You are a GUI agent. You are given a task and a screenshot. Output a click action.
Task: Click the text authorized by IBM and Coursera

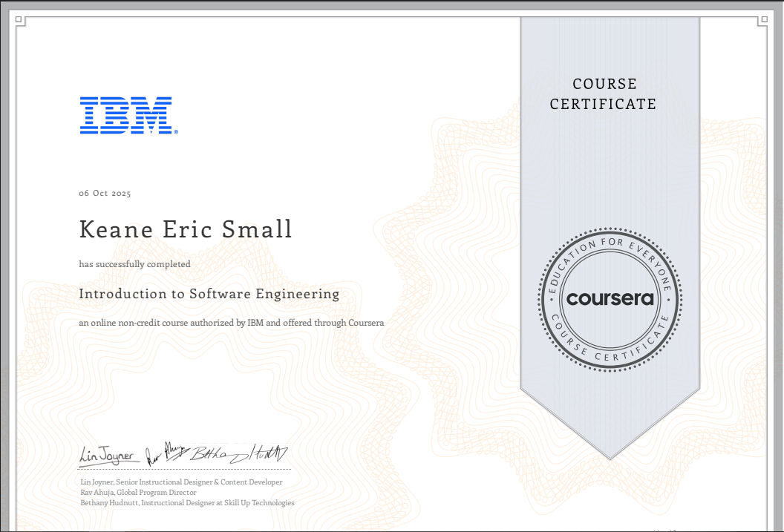click(x=232, y=323)
